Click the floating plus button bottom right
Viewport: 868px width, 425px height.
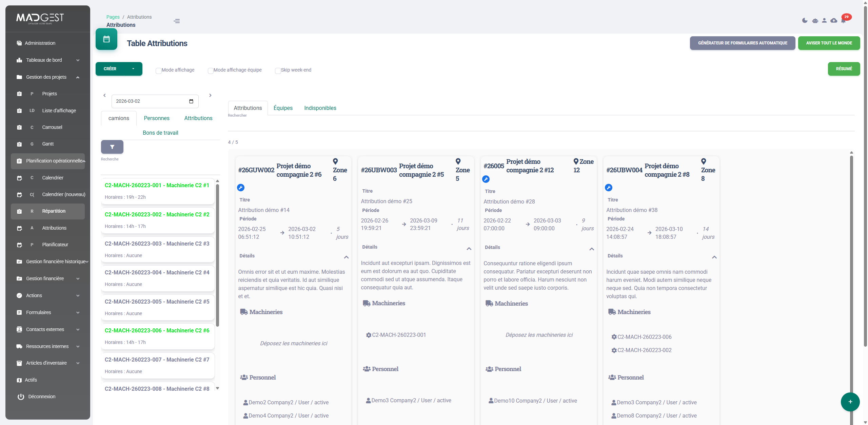(x=850, y=402)
